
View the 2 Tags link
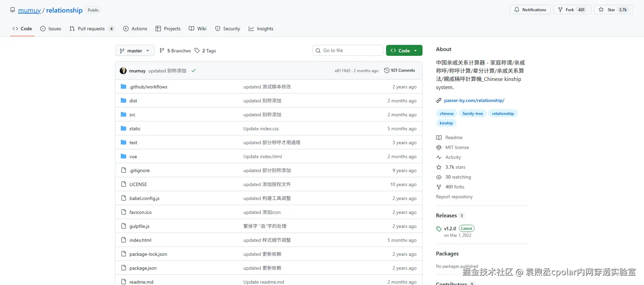(x=205, y=51)
